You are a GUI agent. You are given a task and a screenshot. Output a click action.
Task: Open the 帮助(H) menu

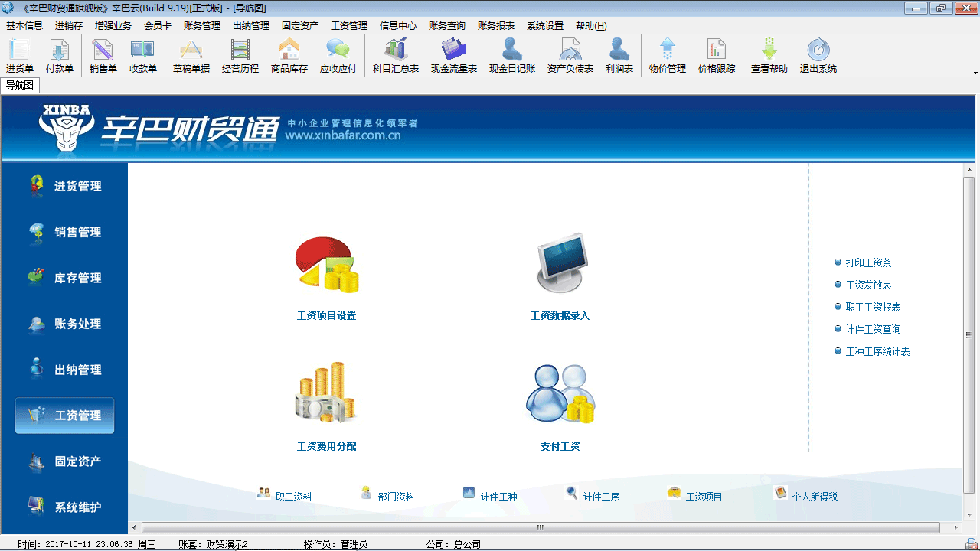tap(591, 25)
